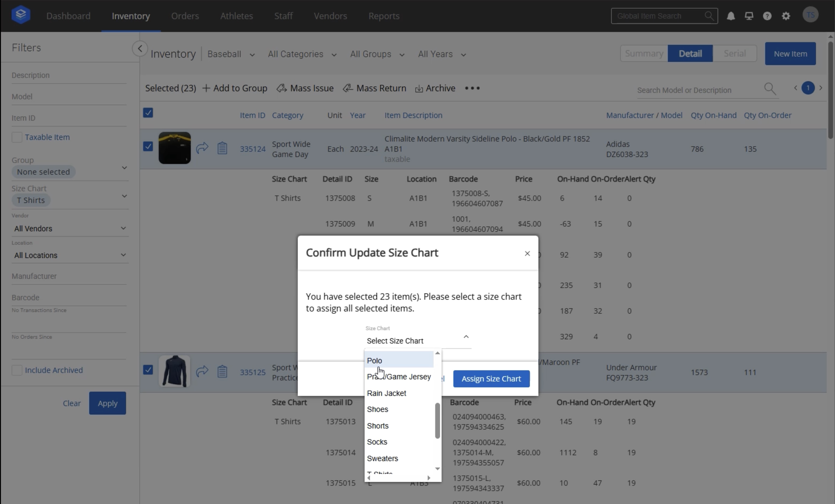Switch to the Summary view tab
835x504 pixels.
644,53
